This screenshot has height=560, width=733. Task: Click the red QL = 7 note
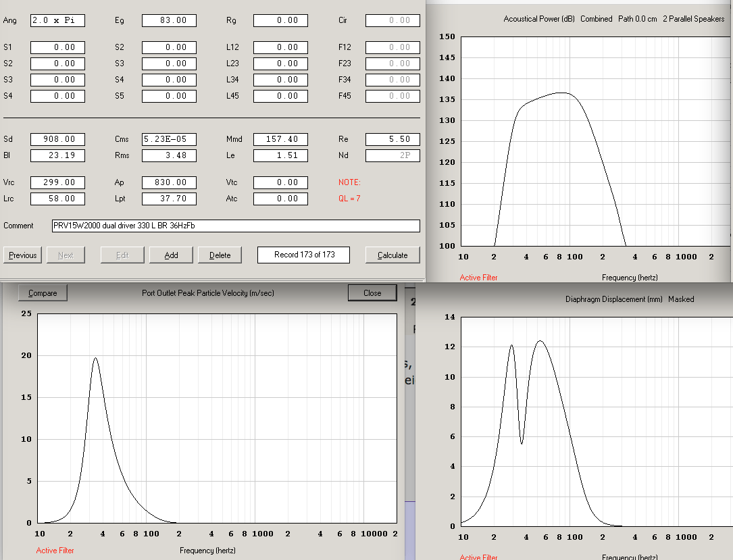[349, 199]
